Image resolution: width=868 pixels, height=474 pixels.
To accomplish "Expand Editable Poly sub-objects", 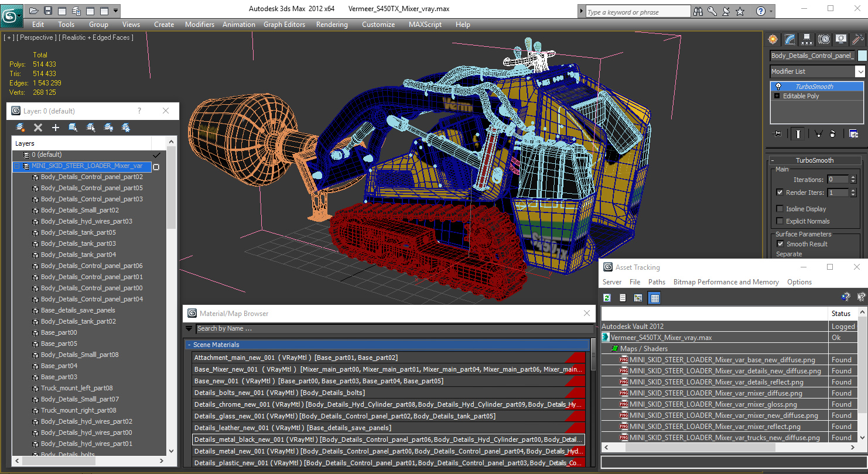I will [777, 96].
